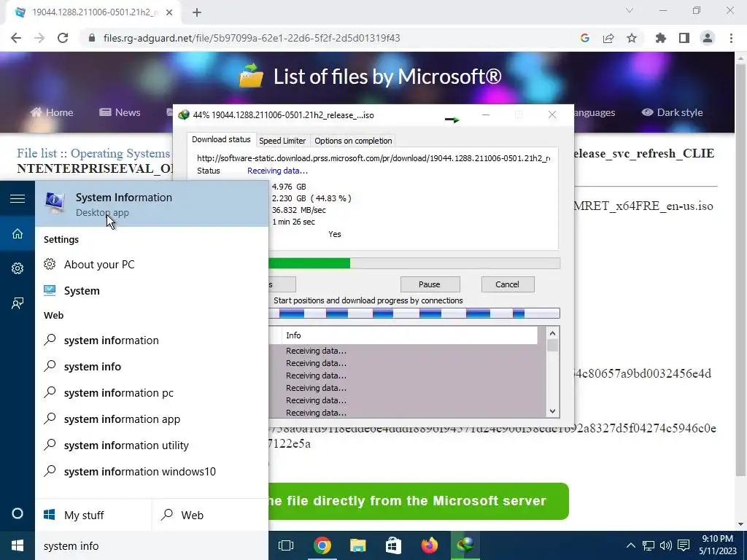
Task: Click the Google icon in address bar
Action: [585, 38]
